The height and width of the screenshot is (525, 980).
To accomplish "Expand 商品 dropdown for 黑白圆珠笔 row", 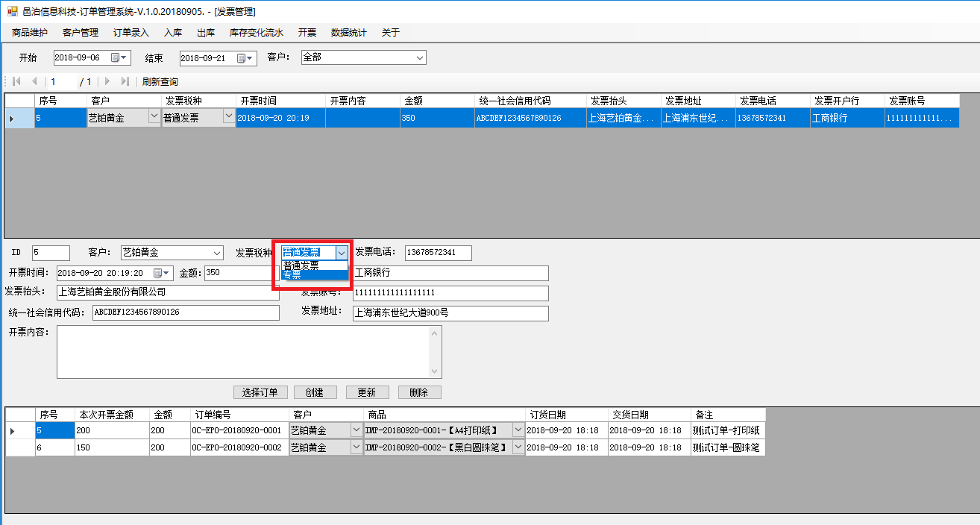I will 518,447.
